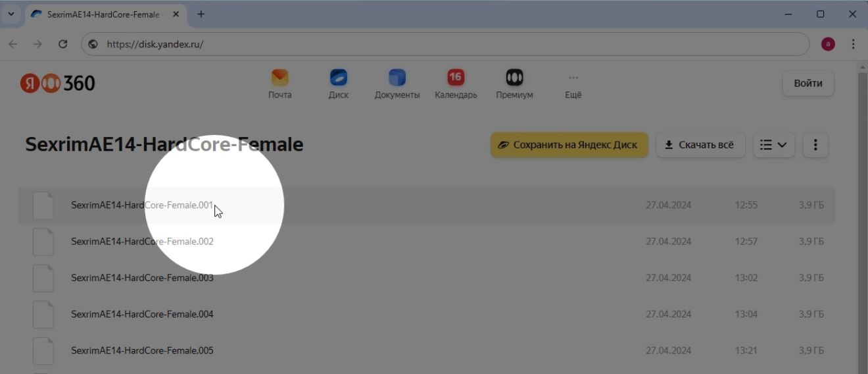Expand the tab search dropdown arrow
Image resolution: width=868 pixels, height=374 pixels.
11,14
